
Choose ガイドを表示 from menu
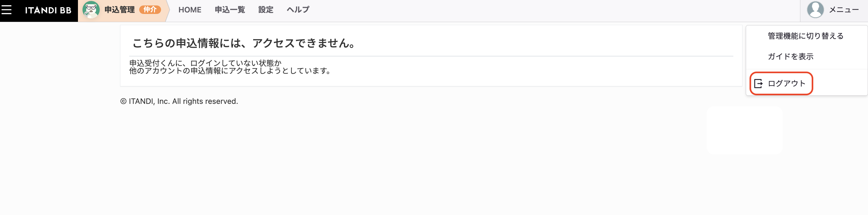(790, 57)
